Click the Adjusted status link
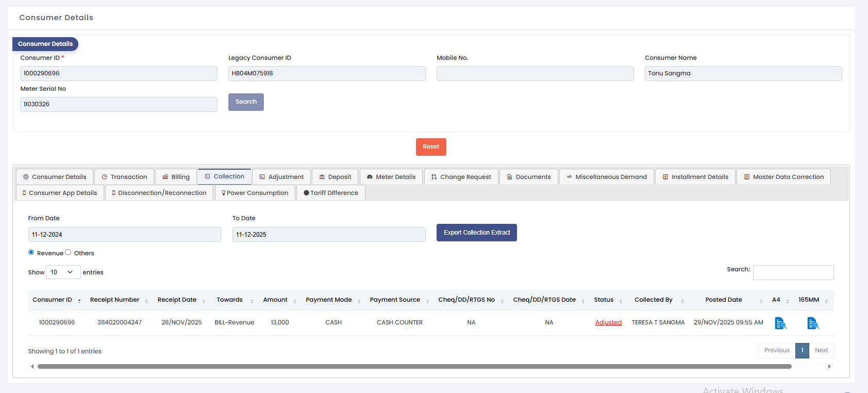Image resolution: width=868 pixels, height=393 pixels. click(x=608, y=322)
